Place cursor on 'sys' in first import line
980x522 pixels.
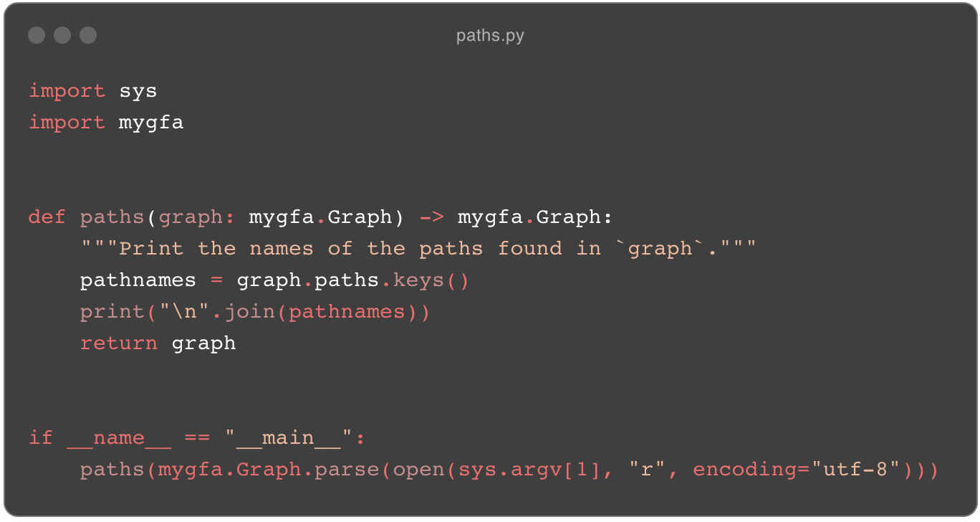tap(138, 91)
